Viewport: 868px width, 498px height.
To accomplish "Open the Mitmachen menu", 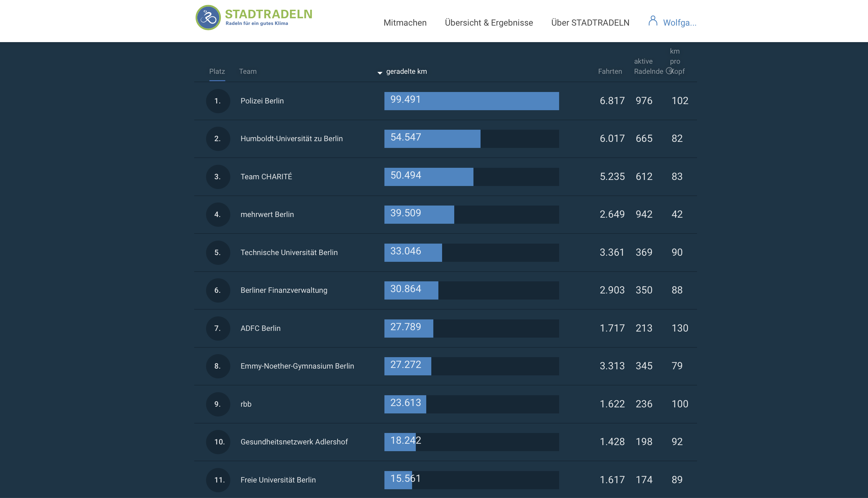I will point(405,23).
